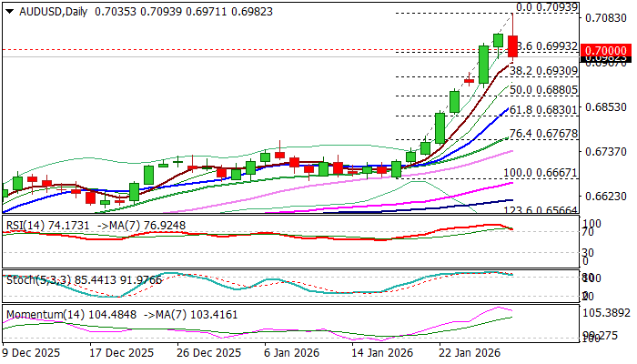Select the 0.0 0.70939 Fibonacci label
Screen dimensions: 637x364
click(x=547, y=7)
